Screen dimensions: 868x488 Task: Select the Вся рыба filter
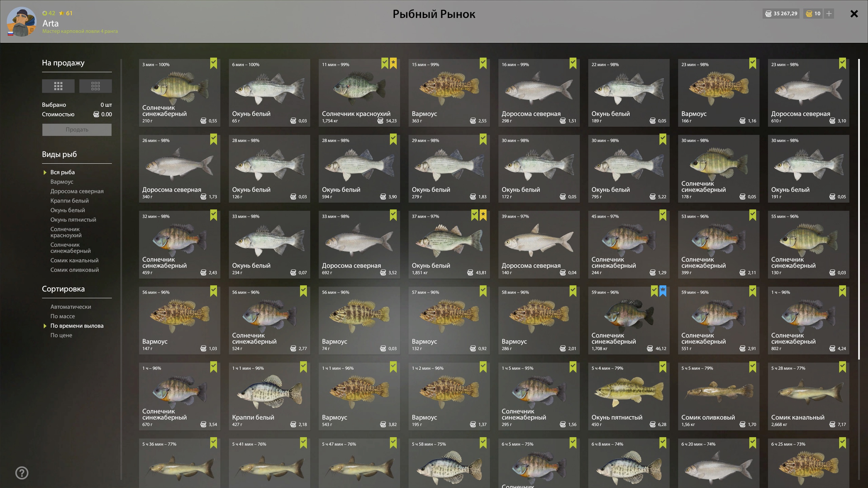63,172
